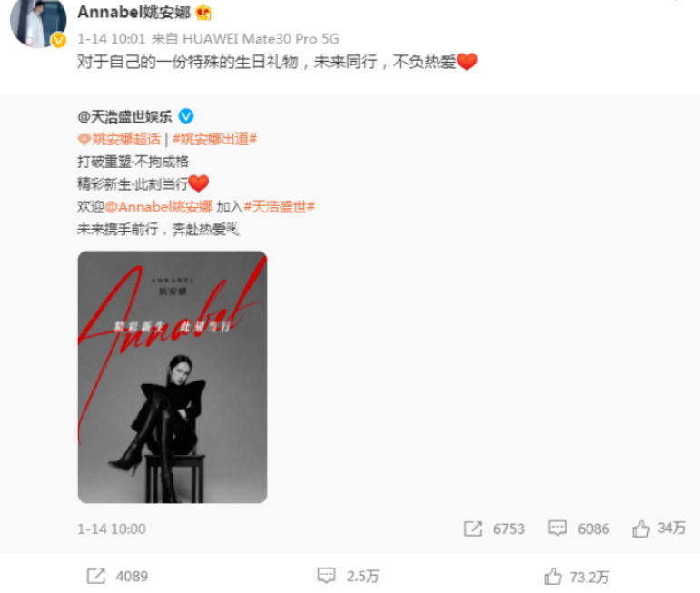The image size is (700, 593).
Task: Open the Annabel姚安娜 profile avatar
Action: point(38,23)
